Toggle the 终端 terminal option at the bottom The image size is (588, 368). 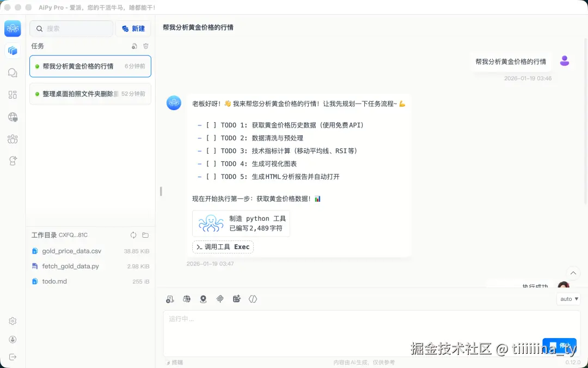pyautogui.click(x=174, y=362)
